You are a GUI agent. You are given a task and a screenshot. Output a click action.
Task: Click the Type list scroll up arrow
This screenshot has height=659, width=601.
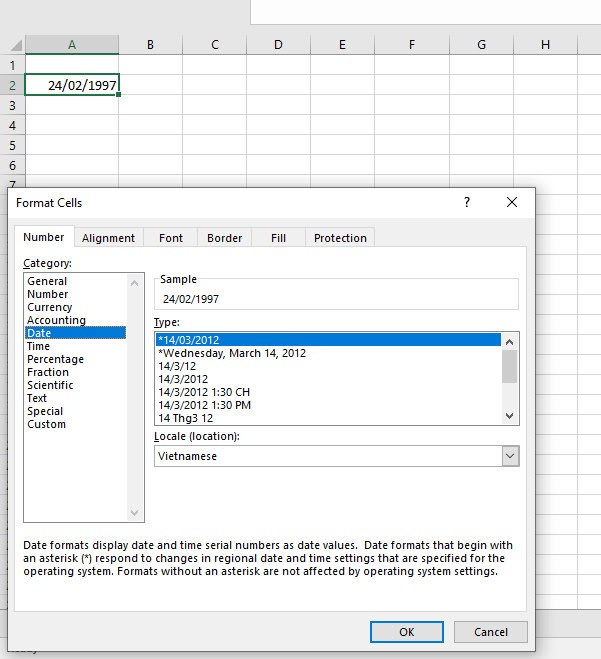click(x=510, y=342)
